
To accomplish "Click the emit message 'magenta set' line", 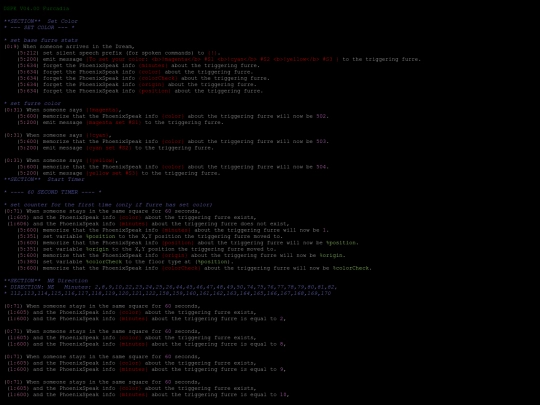I will tap(121, 122).
